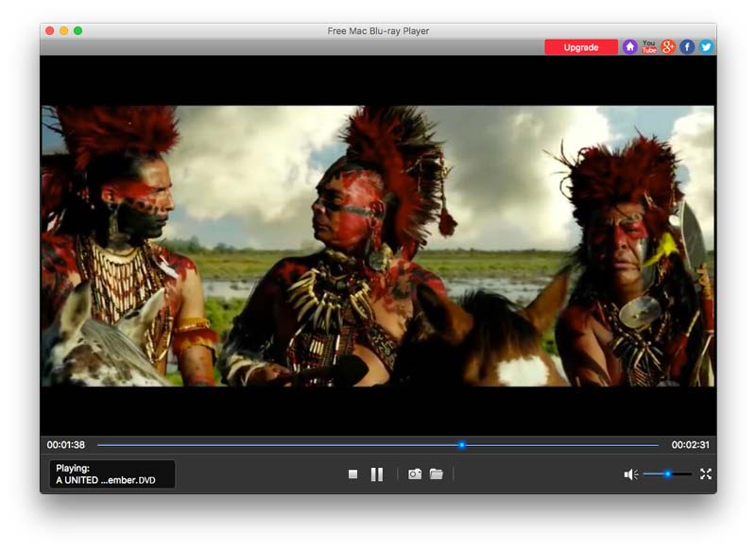Viewport: 756px width, 550px height.
Task: Enter full screen mode
Action: click(x=705, y=474)
